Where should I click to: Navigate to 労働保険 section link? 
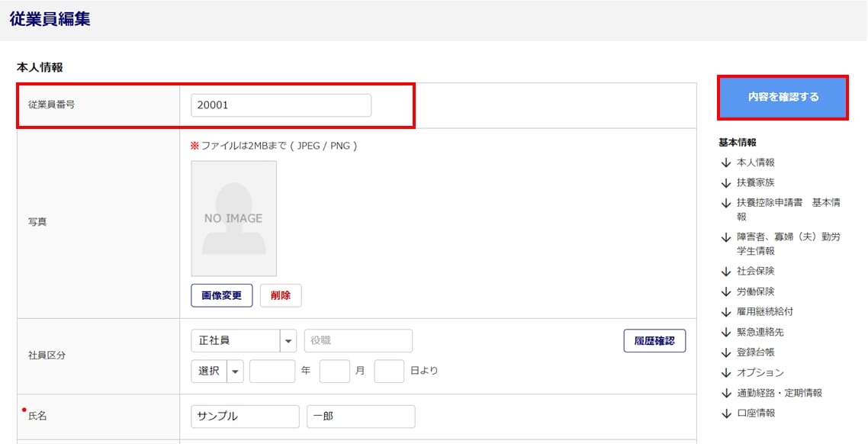point(755,291)
